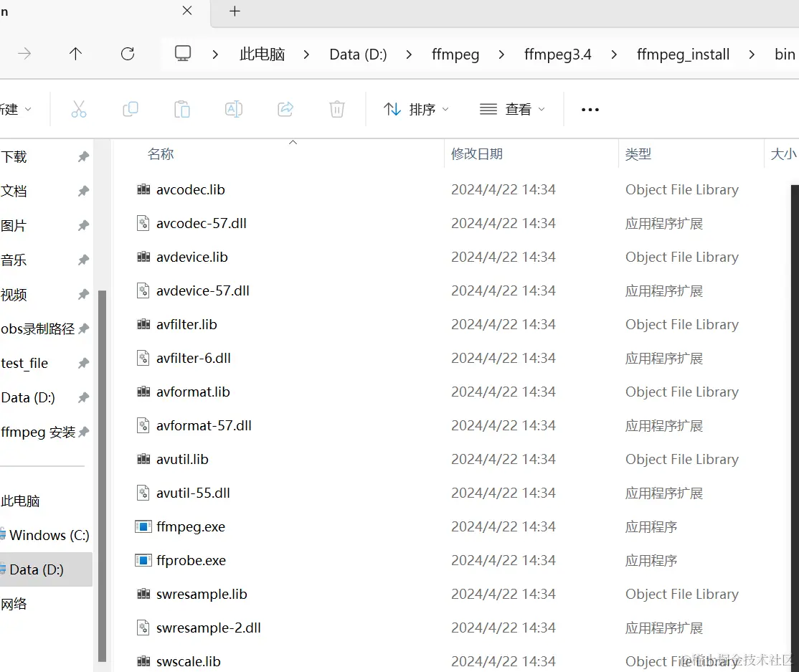The image size is (799, 672).
Task: Open the 查看 view dropdown
Action: (512, 109)
